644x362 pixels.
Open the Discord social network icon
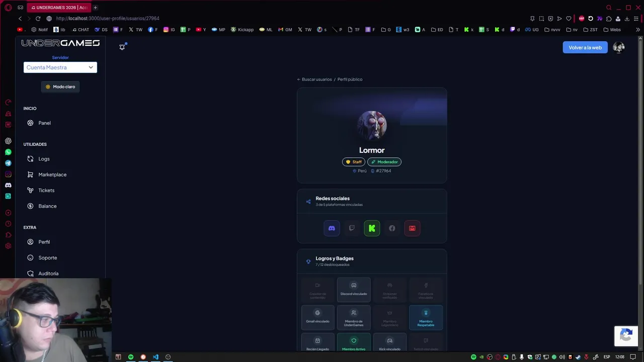[x=332, y=228]
